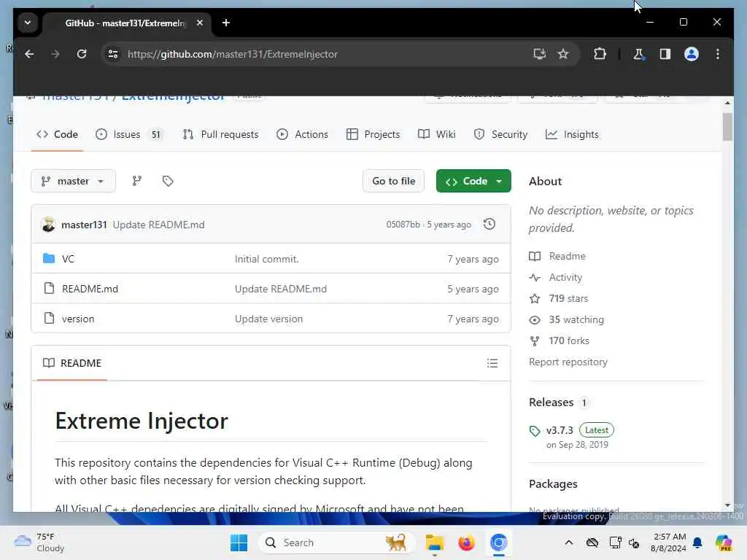Open the VC folder
The width and height of the screenshot is (747, 560).
pos(68,259)
